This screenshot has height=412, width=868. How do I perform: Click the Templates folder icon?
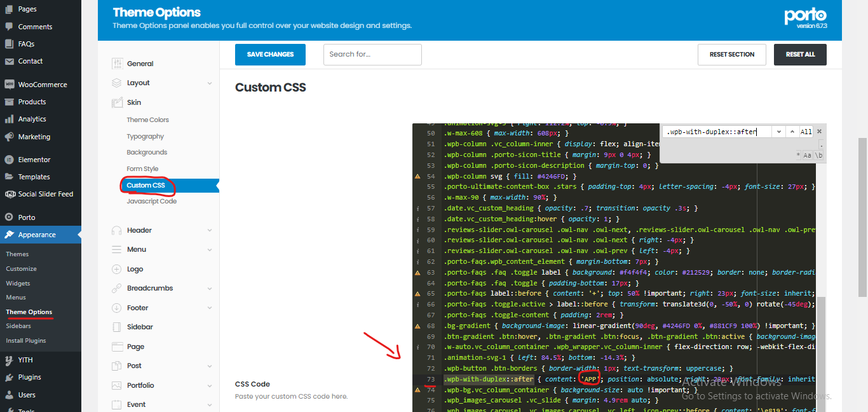9,177
